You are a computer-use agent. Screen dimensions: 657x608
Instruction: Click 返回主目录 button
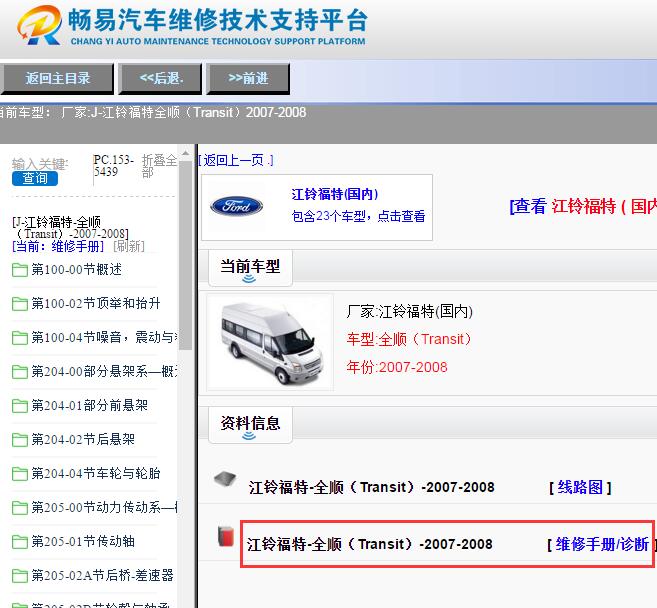point(57,78)
